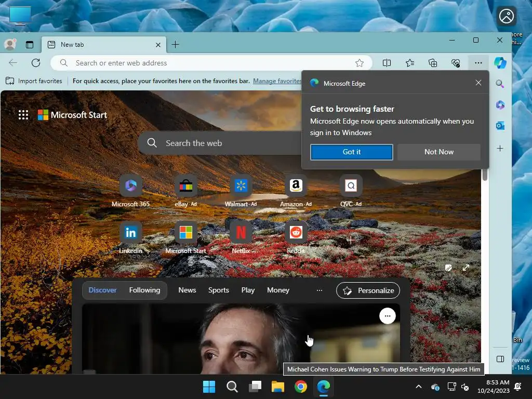Open the Netflix quick link tile
The image size is (532, 399).
(241, 238)
